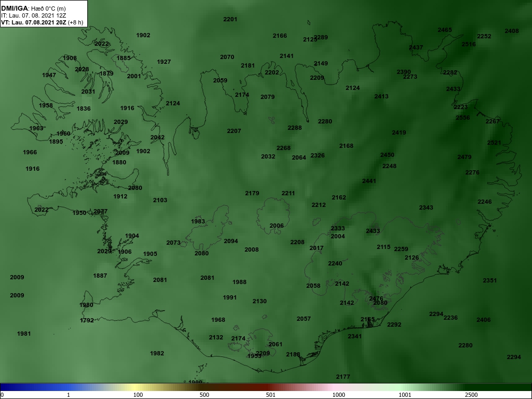Click the 2419 height value
Screen dimensions: 532x399
(x=398, y=132)
